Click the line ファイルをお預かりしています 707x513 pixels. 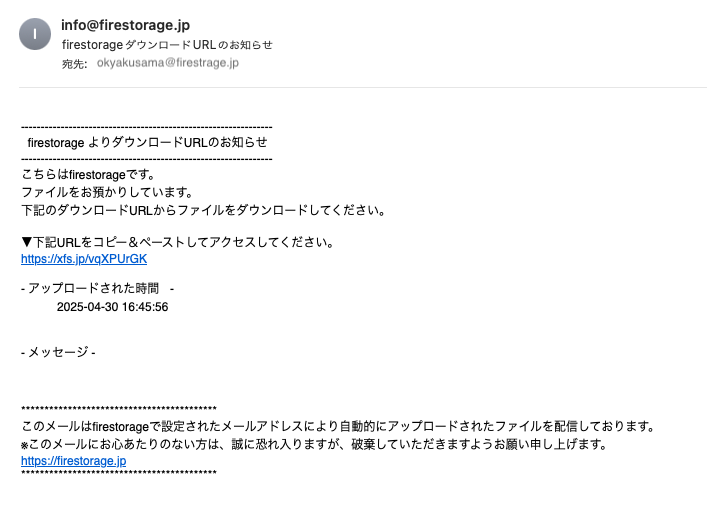(107, 192)
